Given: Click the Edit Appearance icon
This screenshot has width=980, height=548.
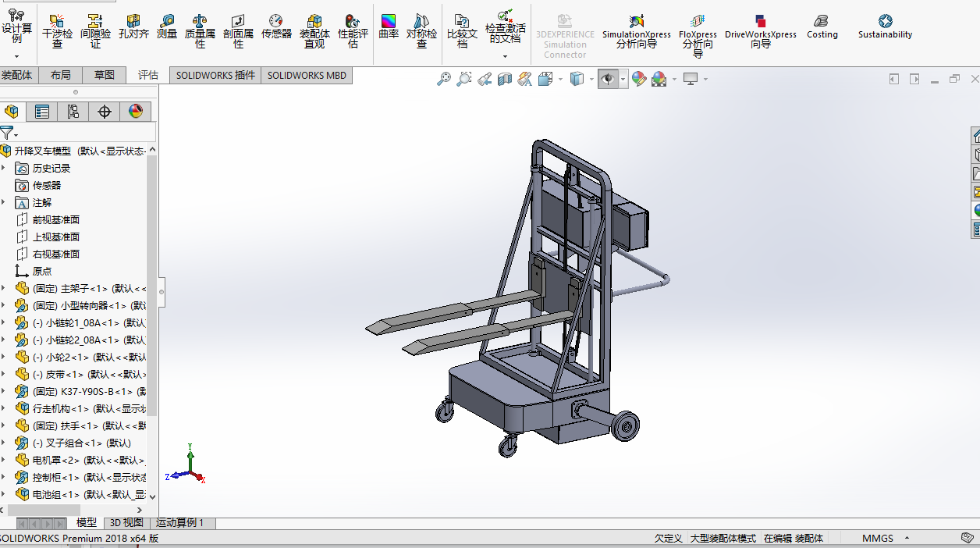Looking at the screenshot, I should click(639, 79).
